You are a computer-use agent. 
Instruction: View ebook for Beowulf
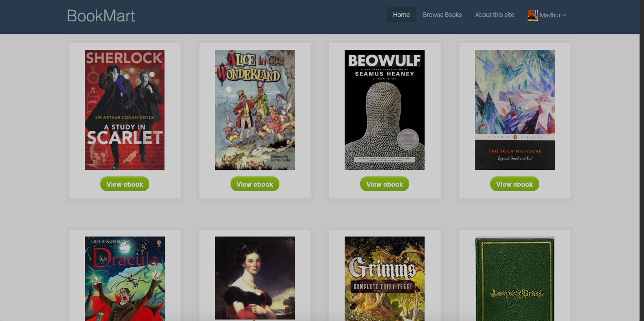tap(385, 184)
